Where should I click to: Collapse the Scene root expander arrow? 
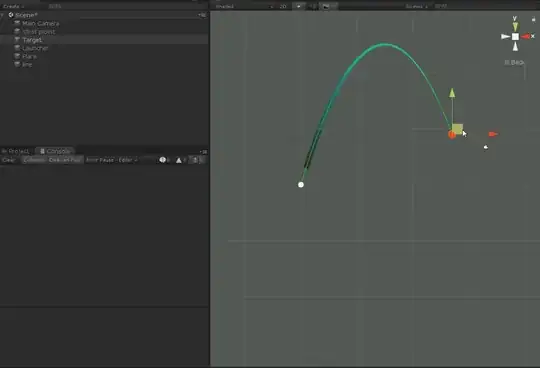[x=2, y=15]
